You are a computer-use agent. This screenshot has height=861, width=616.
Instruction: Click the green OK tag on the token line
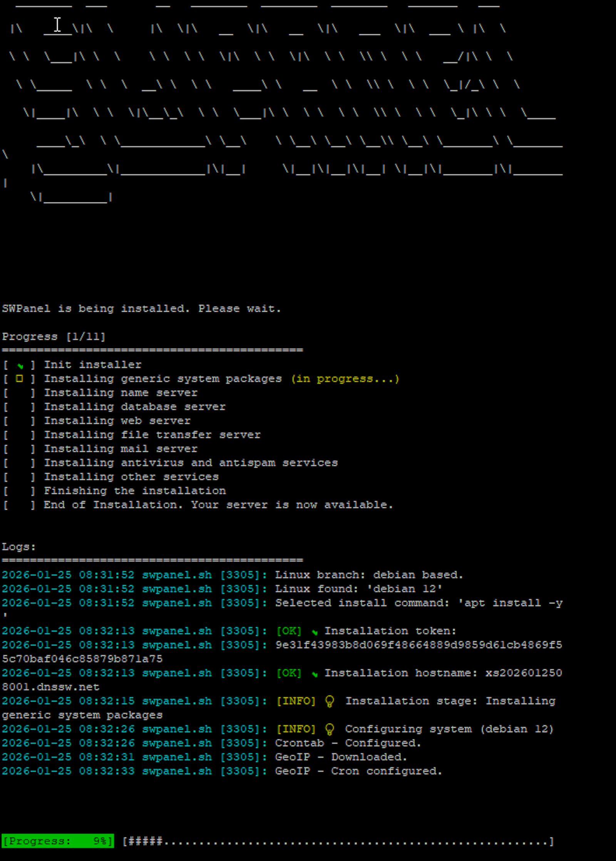(x=289, y=631)
